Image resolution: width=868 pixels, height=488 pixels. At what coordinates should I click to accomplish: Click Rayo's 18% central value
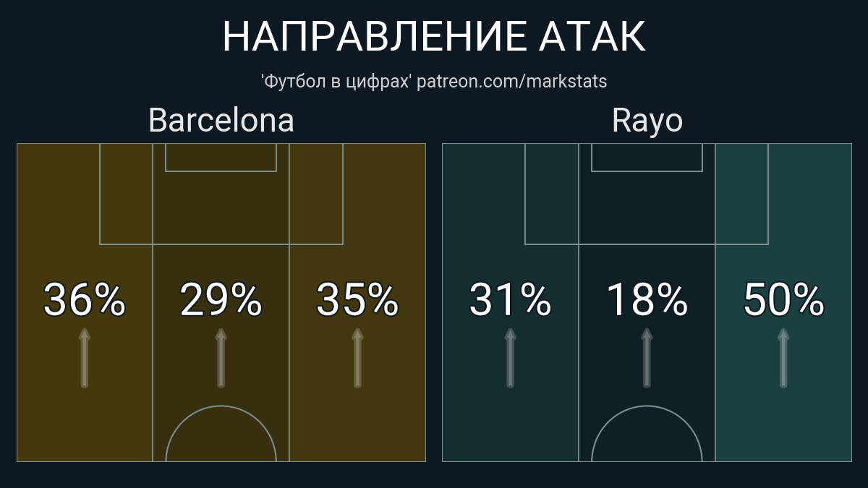click(647, 300)
